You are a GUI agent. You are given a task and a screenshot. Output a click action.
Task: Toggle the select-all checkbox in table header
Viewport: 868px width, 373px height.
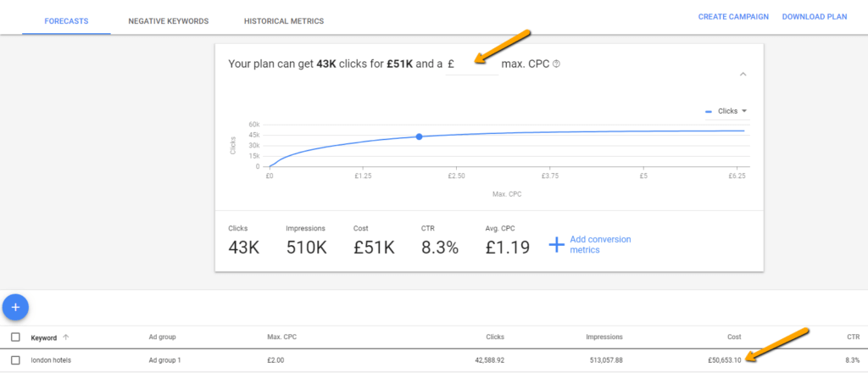pos(15,337)
